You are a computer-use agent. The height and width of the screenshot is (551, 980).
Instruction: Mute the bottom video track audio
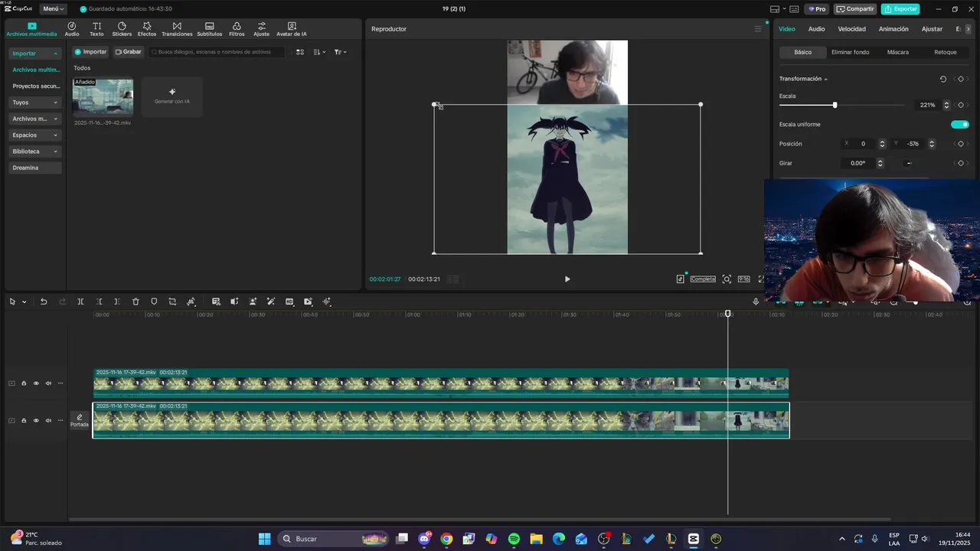point(48,420)
